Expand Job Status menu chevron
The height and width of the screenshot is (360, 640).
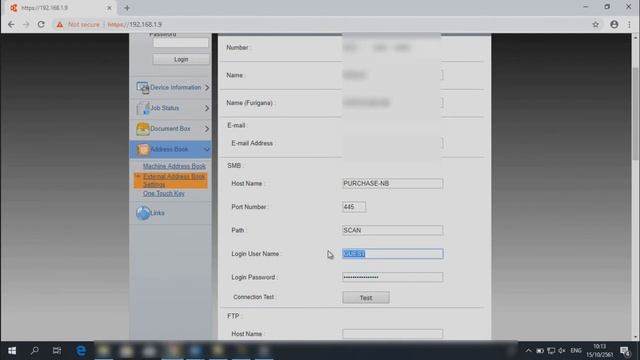207,108
